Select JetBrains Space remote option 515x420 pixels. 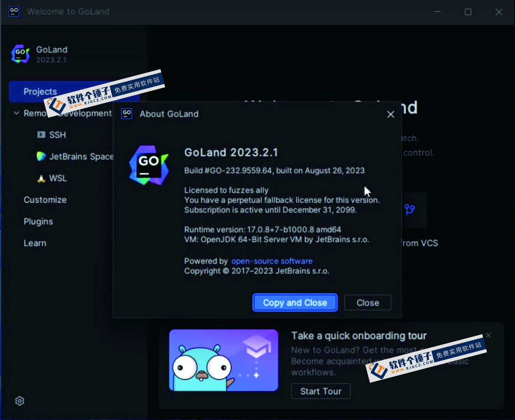pyautogui.click(x=81, y=156)
